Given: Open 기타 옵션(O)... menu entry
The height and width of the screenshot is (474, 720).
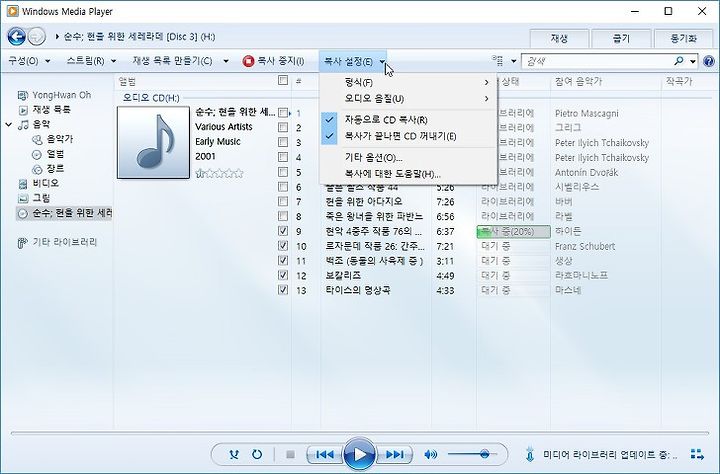Looking at the screenshot, I should pos(409,158).
